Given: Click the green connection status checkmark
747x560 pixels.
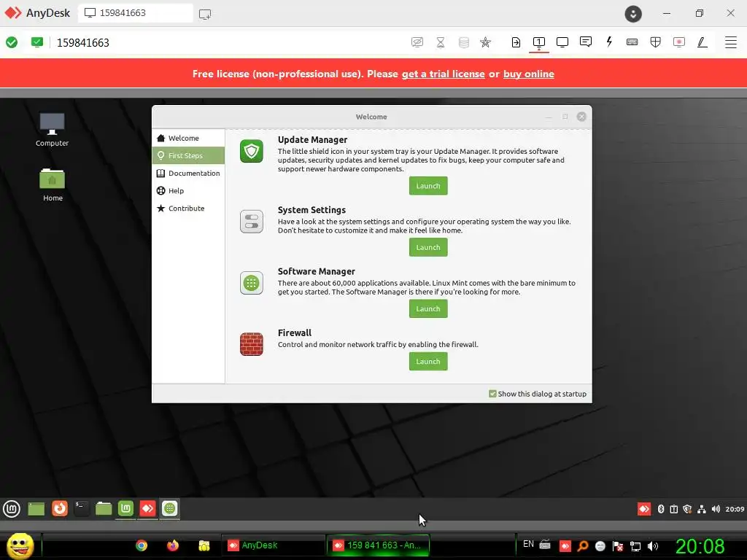Looking at the screenshot, I should coord(12,42).
